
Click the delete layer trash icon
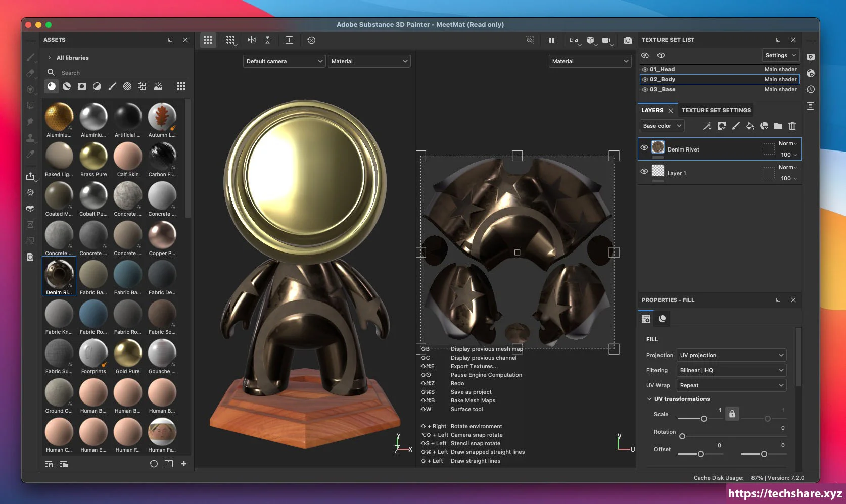pos(792,126)
